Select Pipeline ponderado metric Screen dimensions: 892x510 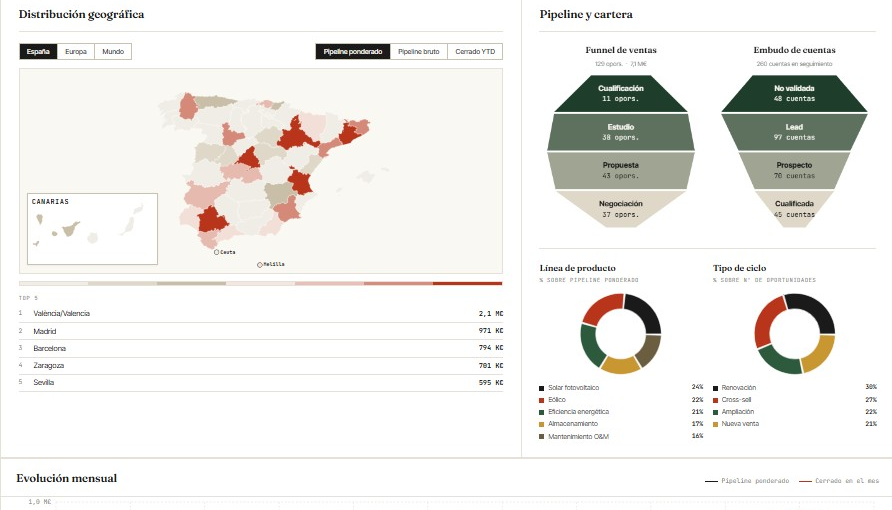coord(353,52)
